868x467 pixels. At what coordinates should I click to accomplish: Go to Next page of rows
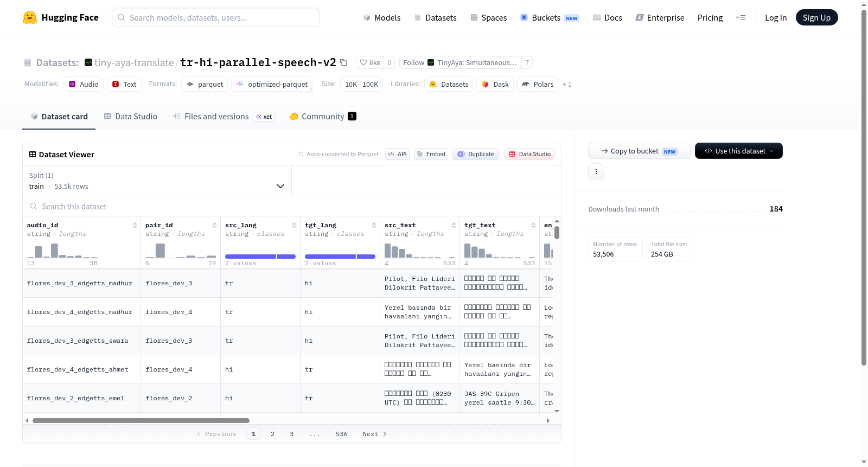[374, 434]
